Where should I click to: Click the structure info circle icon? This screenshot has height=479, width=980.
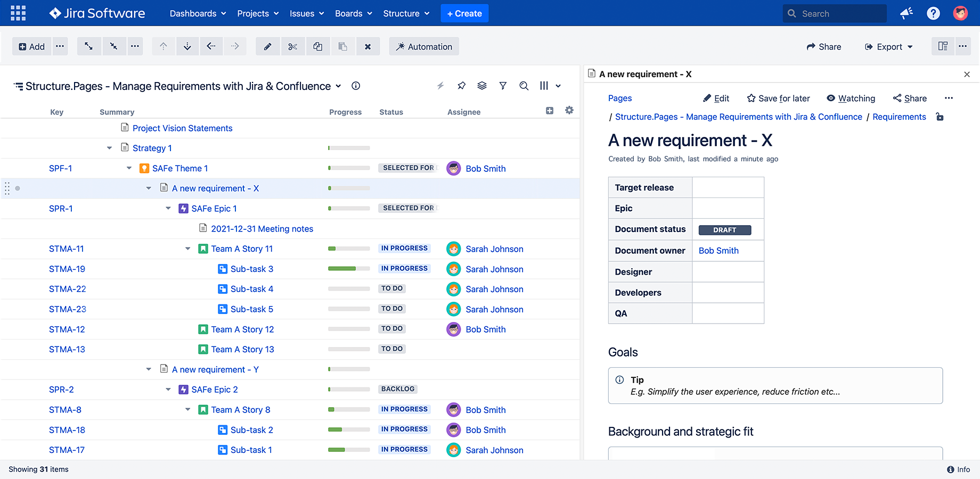tap(356, 86)
